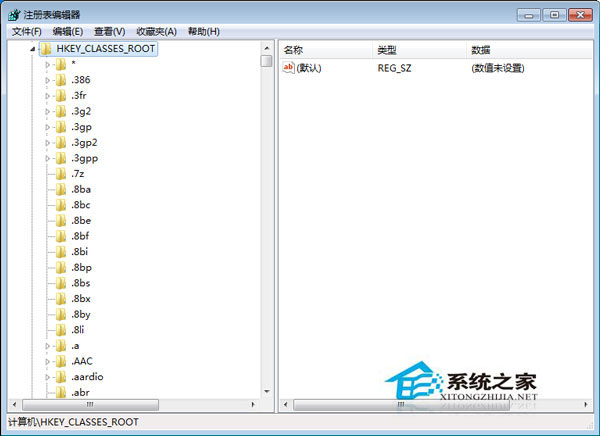
Task: Collapse the HKEY_CLASSES_ROOT node
Action: point(33,49)
